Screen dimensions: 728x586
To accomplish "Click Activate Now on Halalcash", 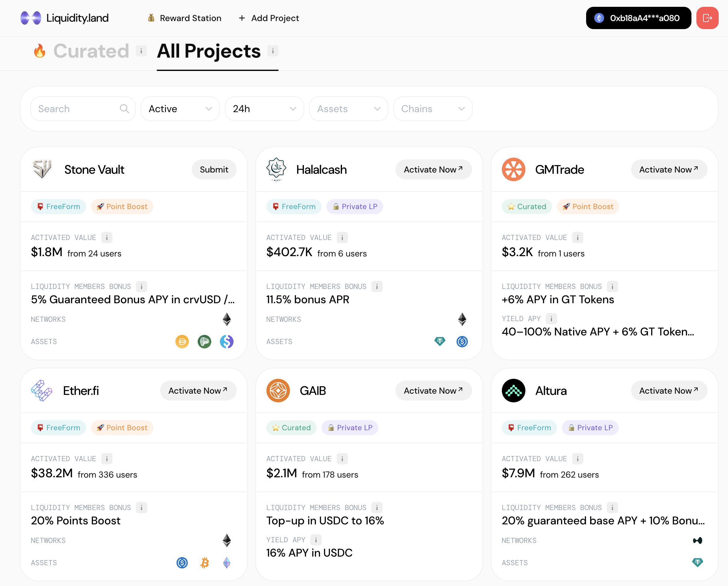I will click(x=434, y=169).
